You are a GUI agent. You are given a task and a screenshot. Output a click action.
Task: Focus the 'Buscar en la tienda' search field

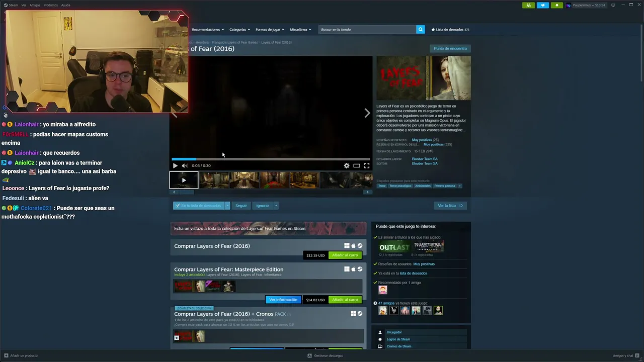367,30
